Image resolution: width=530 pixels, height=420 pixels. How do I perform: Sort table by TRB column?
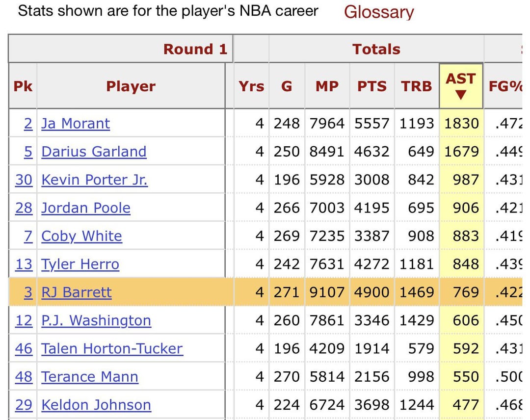[416, 86]
